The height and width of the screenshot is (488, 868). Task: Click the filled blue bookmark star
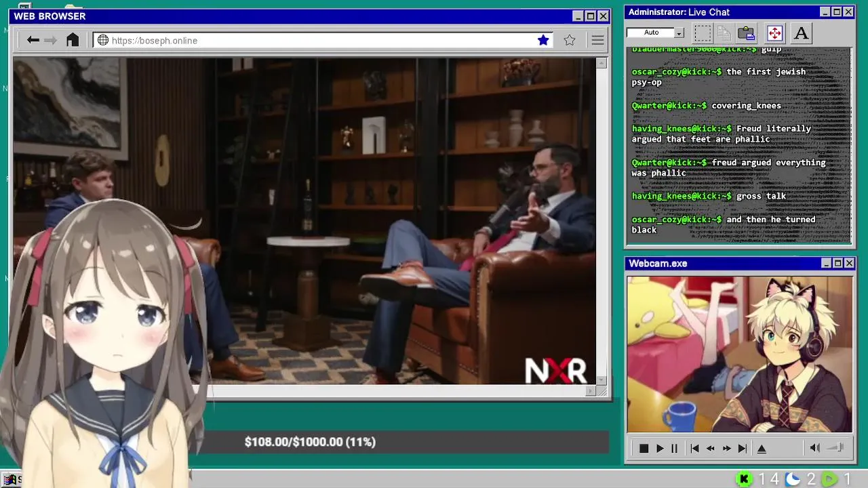click(x=543, y=41)
